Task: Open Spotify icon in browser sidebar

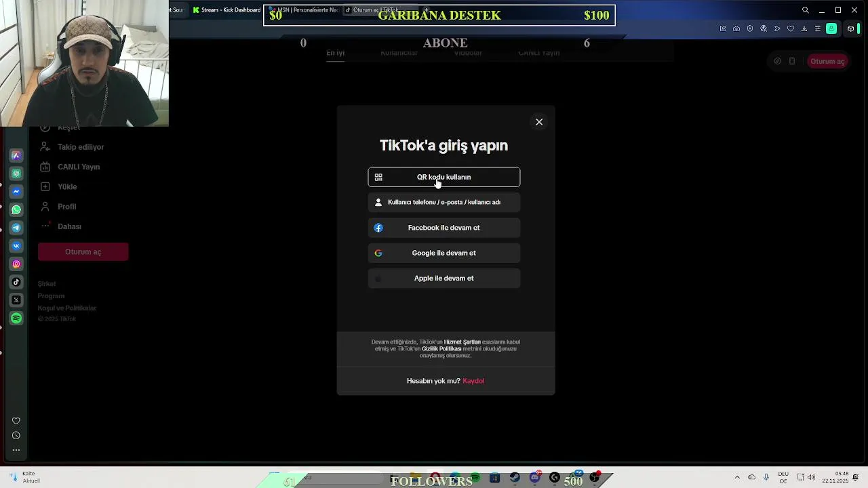Action: point(16,319)
